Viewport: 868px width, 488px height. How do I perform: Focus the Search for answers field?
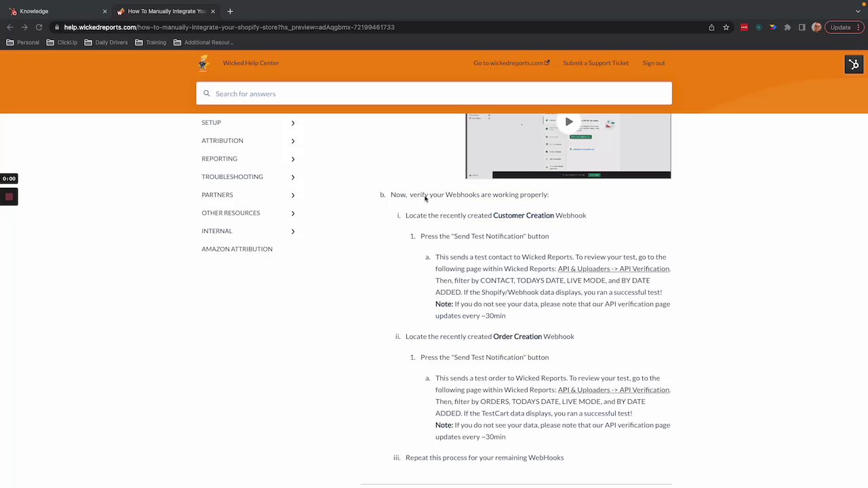coord(434,94)
